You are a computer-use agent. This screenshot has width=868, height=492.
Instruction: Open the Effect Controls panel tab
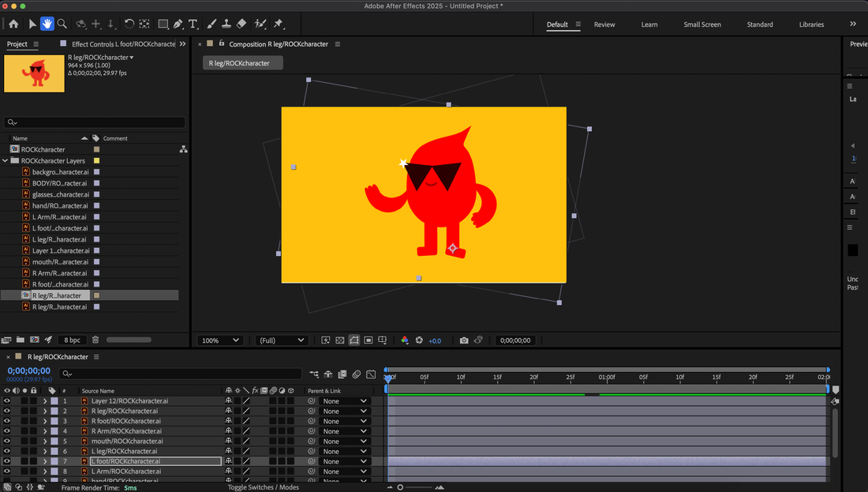123,44
